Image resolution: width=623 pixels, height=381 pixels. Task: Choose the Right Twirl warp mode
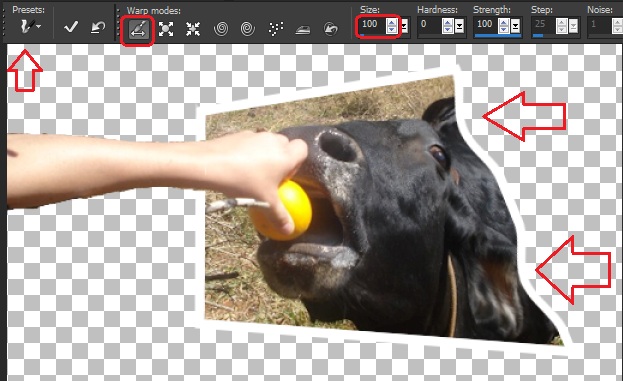click(221, 29)
